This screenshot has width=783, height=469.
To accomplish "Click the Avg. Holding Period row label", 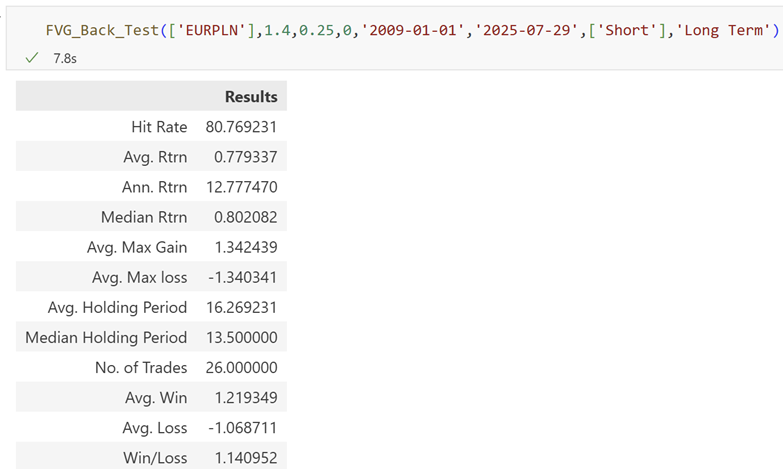I will (117, 307).
